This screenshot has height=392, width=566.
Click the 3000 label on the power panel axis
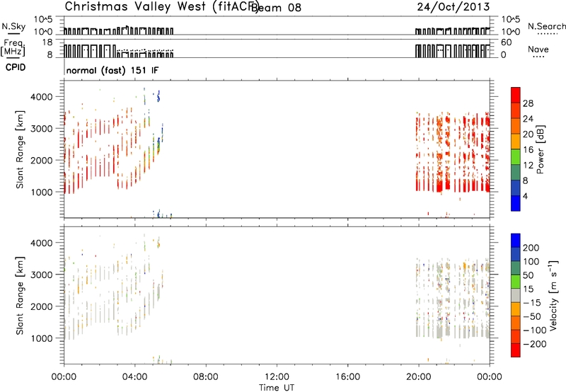(x=42, y=129)
